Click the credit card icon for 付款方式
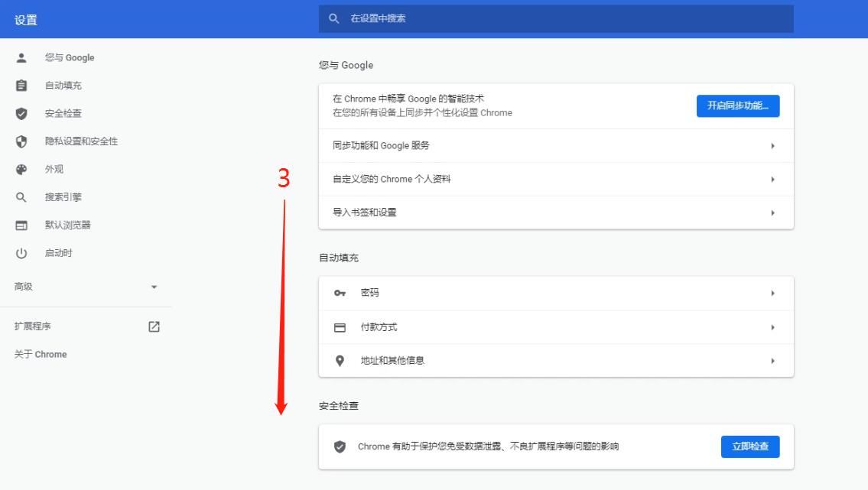 [x=340, y=327]
